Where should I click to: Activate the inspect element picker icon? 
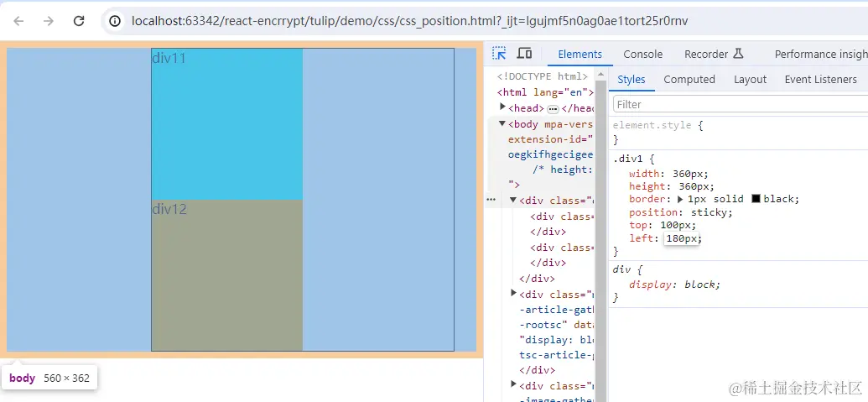(x=499, y=53)
